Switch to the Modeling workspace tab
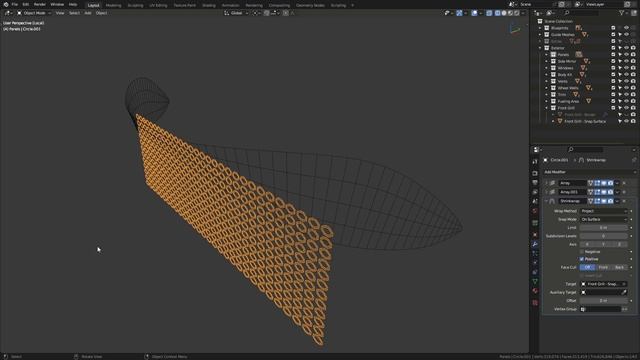Image resolution: width=640 pixels, height=360 pixels. pos(113,5)
